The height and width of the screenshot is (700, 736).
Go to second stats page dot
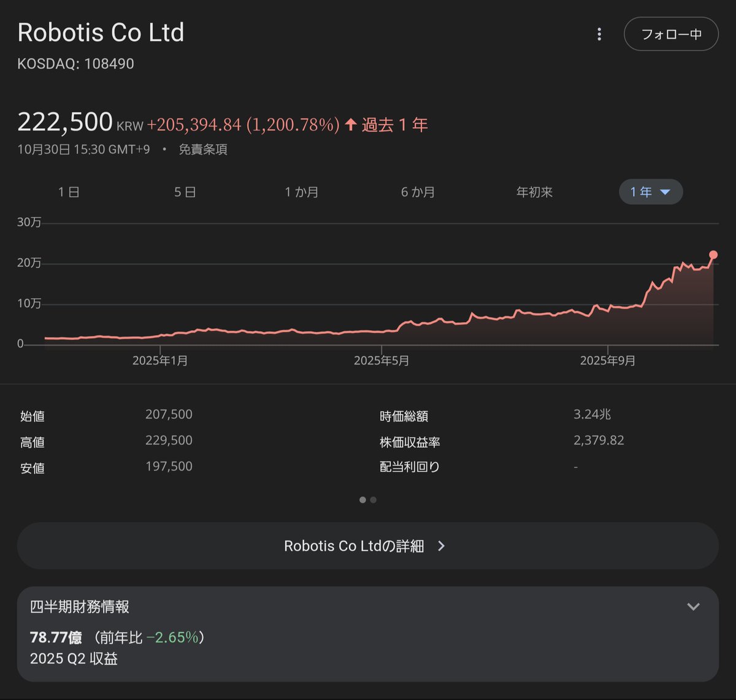coord(373,500)
